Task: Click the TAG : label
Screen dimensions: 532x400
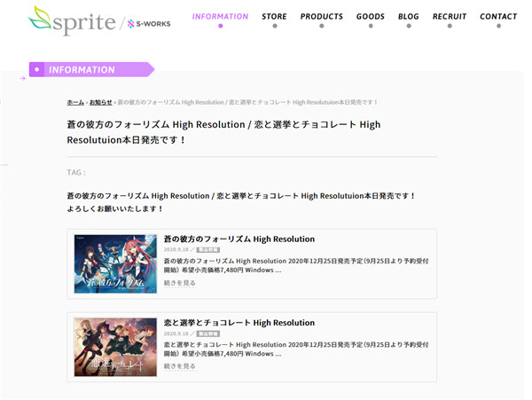Action: point(76,172)
